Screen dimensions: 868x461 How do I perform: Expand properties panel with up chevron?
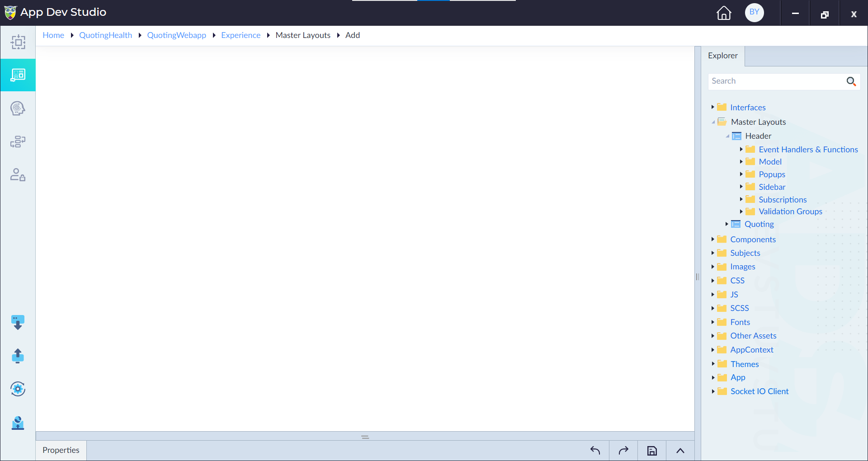pos(680,451)
